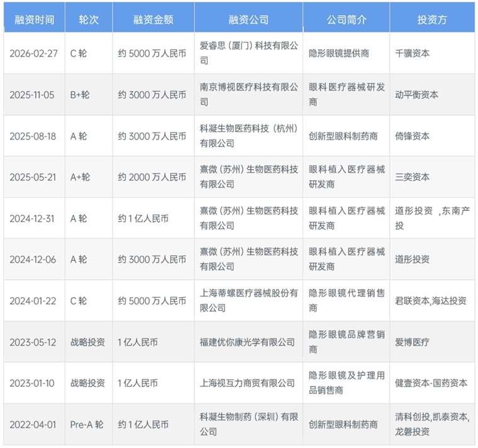
Task: Click investor 君联资本,海达投资
Action: [x=431, y=301]
